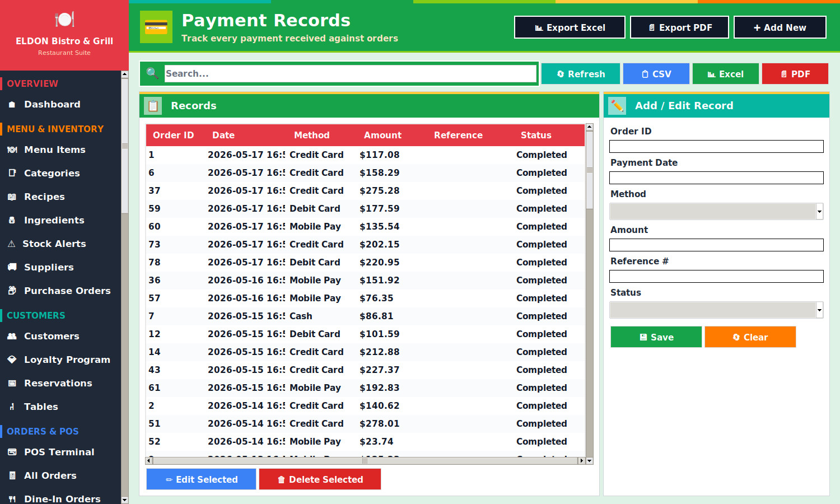The width and height of the screenshot is (840, 504).
Task: Open POS Terminal from sidebar
Action: click(60, 452)
